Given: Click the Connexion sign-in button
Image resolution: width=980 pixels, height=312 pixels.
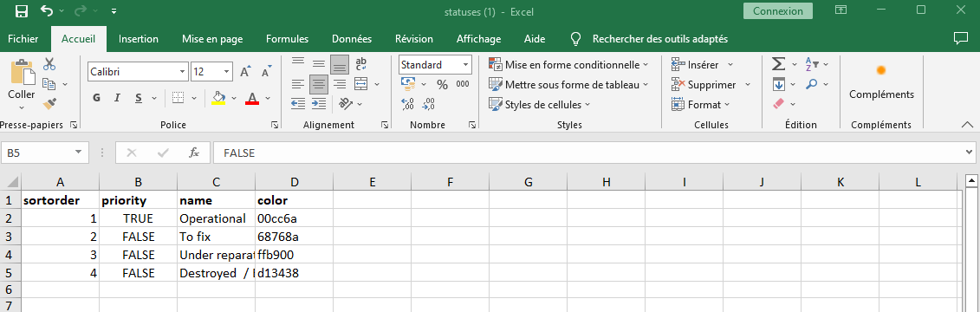Looking at the screenshot, I should coord(778,11).
